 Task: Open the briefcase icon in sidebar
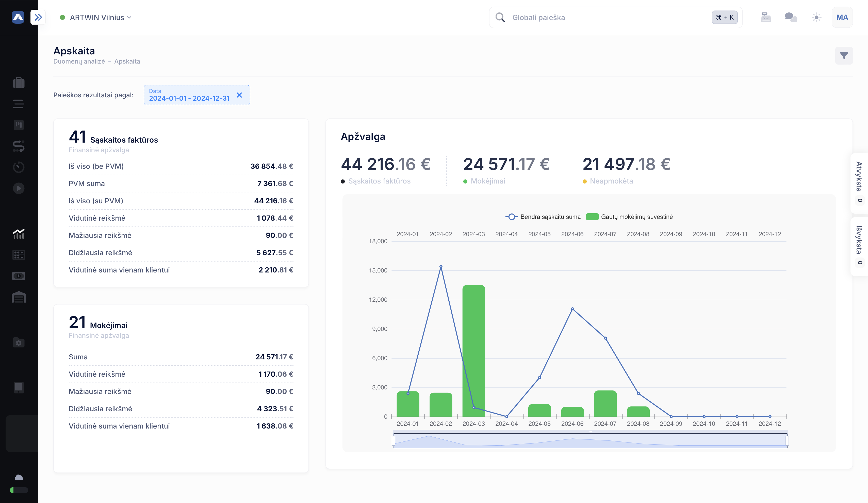(x=19, y=83)
